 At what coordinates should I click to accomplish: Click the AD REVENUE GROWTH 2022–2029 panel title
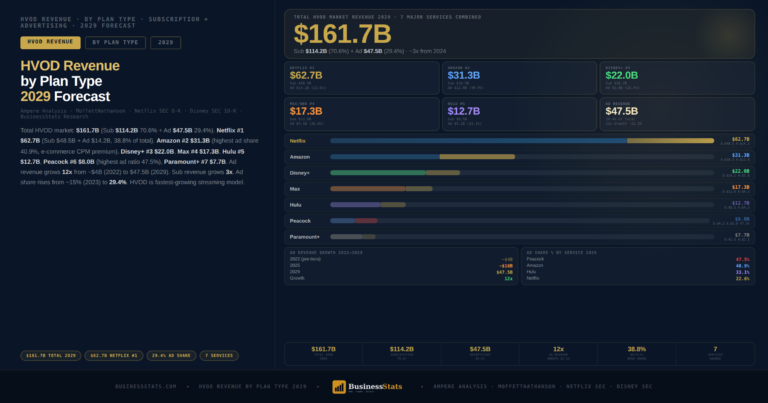(326, 253)
